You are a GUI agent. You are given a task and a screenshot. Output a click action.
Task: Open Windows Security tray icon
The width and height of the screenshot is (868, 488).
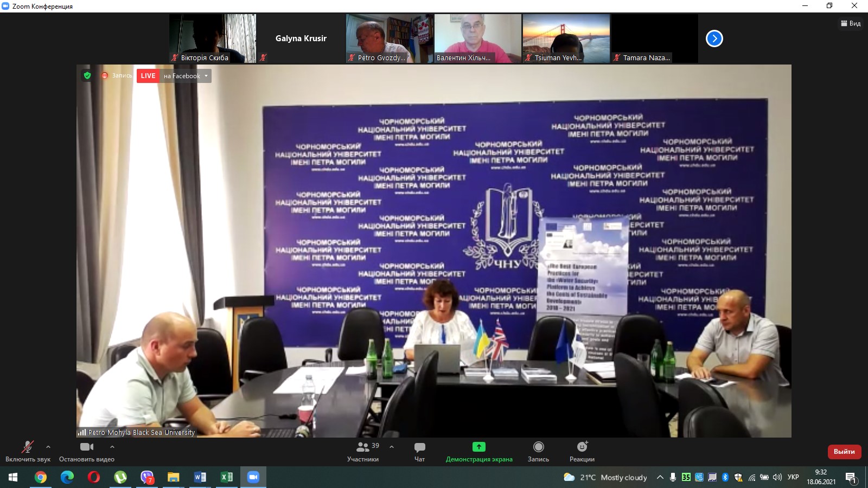pos(738,477)
